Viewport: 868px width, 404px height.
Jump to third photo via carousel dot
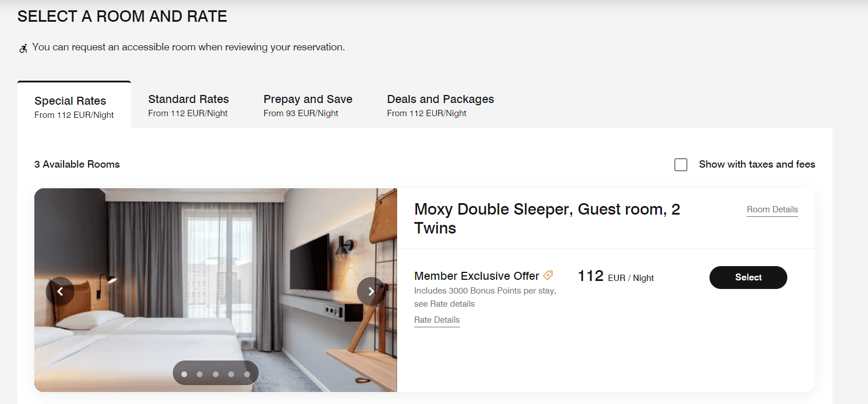point(216,374)
